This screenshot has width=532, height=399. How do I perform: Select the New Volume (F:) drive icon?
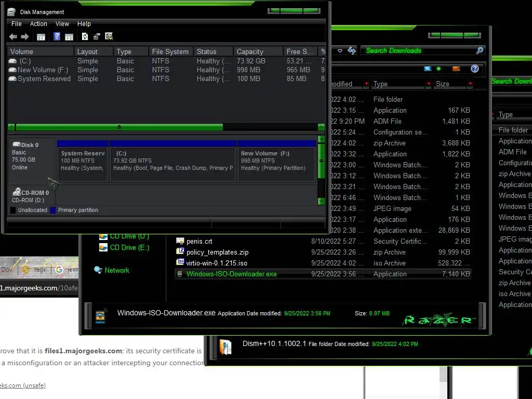(12, 70)
